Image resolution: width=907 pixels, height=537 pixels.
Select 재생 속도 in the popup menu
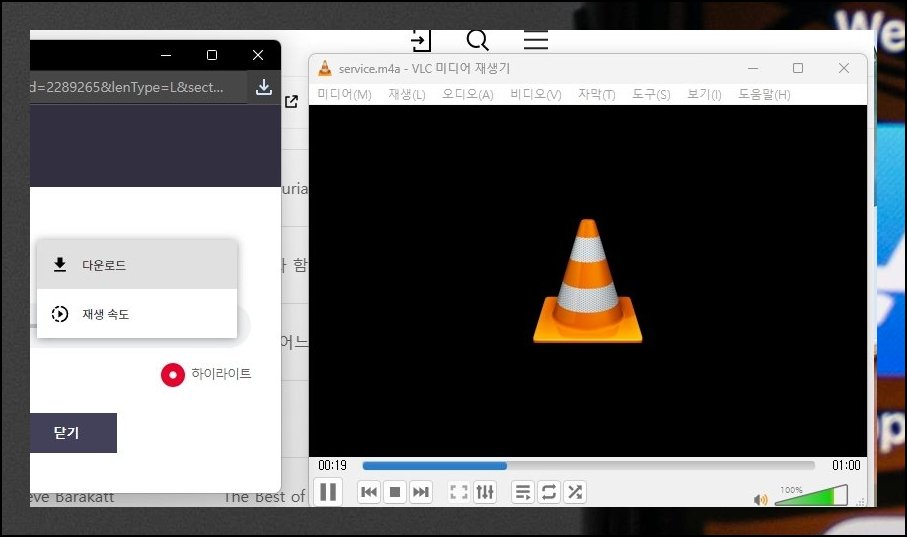[x=137, y=314]
